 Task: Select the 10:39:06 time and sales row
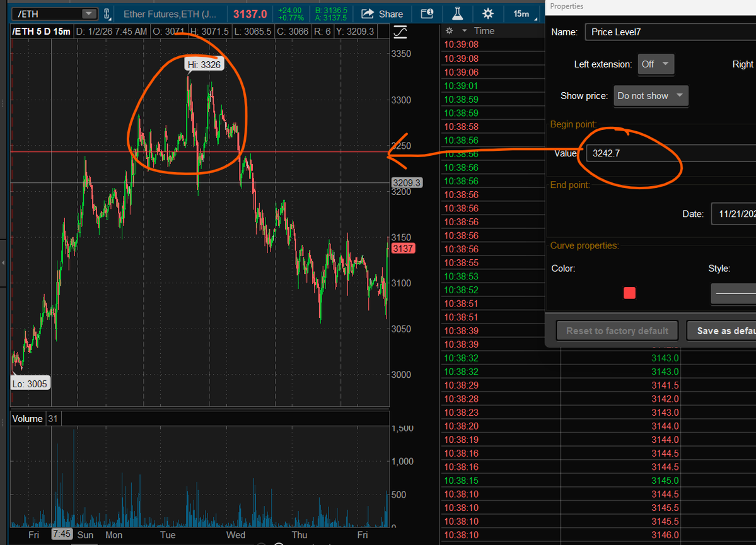492,73
